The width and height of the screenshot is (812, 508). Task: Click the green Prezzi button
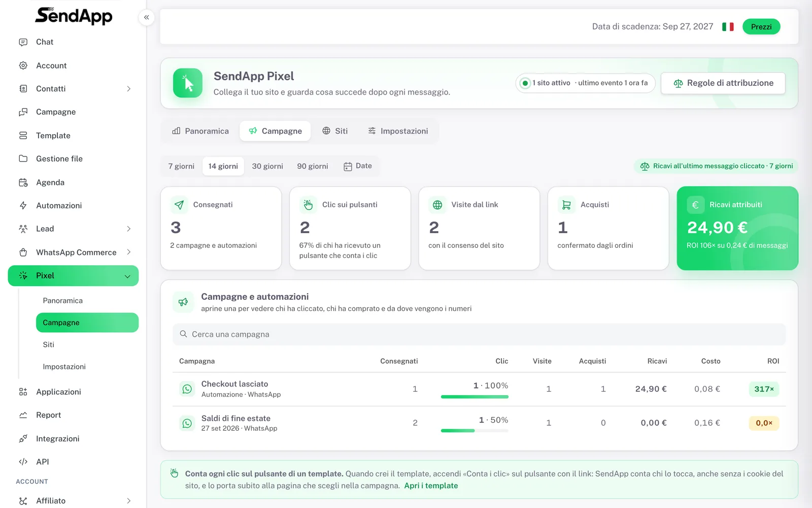click(x=761, y=26)
